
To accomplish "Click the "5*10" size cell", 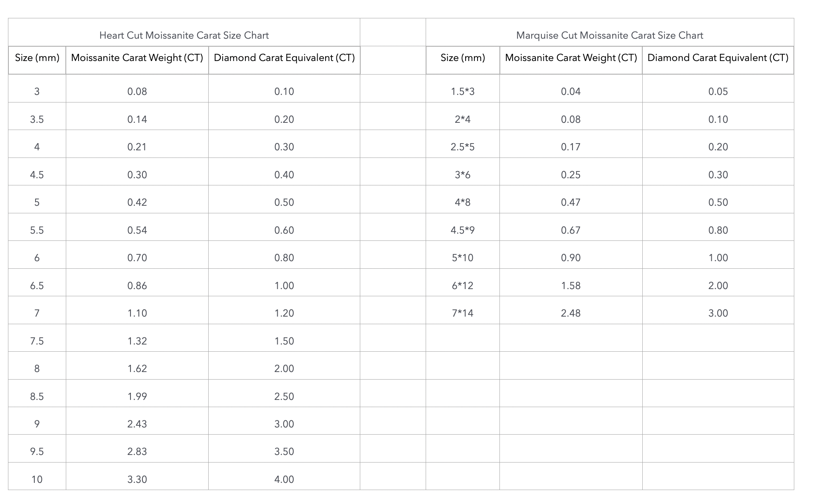I will [462, 258].
